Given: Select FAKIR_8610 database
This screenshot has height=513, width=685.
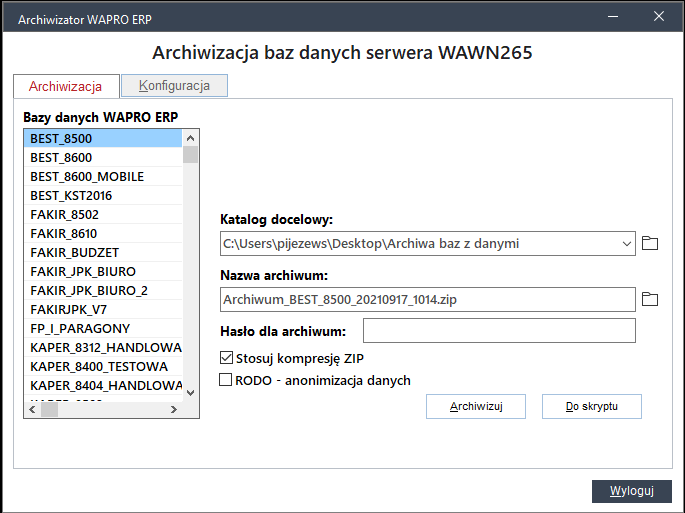Looking at the screenshot, I should pos(103,233).
